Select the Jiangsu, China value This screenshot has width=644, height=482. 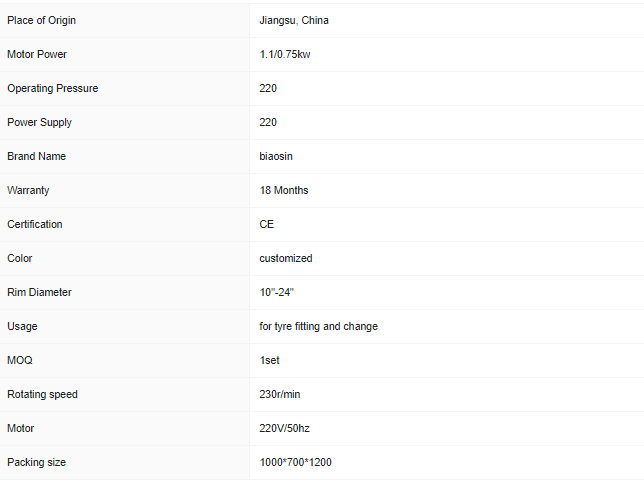tap(294, 20)
